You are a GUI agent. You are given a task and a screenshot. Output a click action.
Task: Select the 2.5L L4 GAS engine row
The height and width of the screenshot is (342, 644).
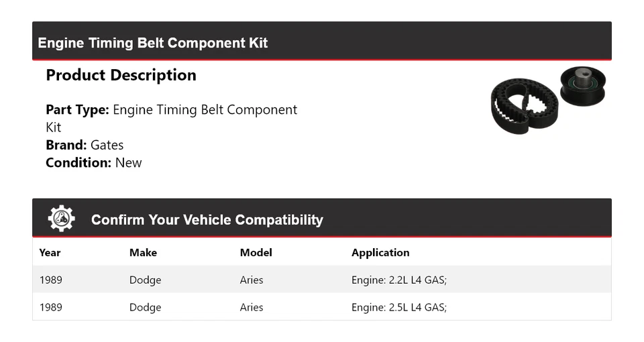point(398,307)
